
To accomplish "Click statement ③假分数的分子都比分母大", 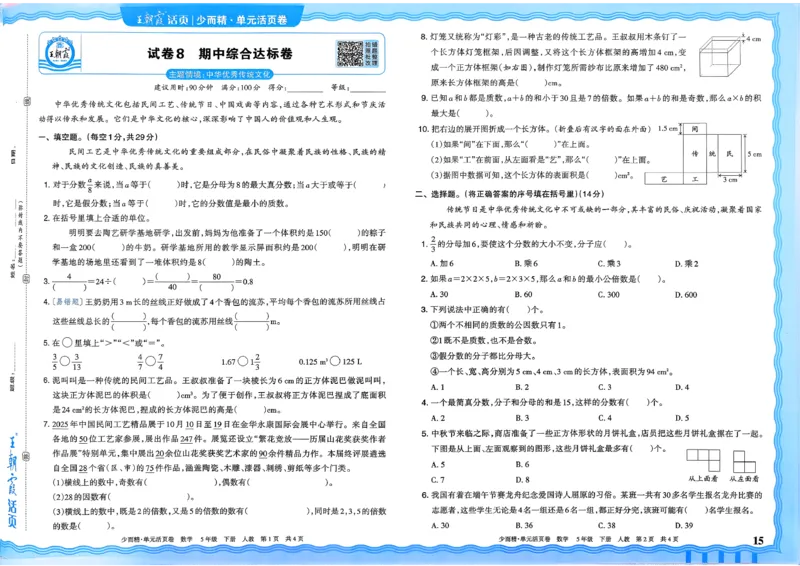I will pos(483,356).
